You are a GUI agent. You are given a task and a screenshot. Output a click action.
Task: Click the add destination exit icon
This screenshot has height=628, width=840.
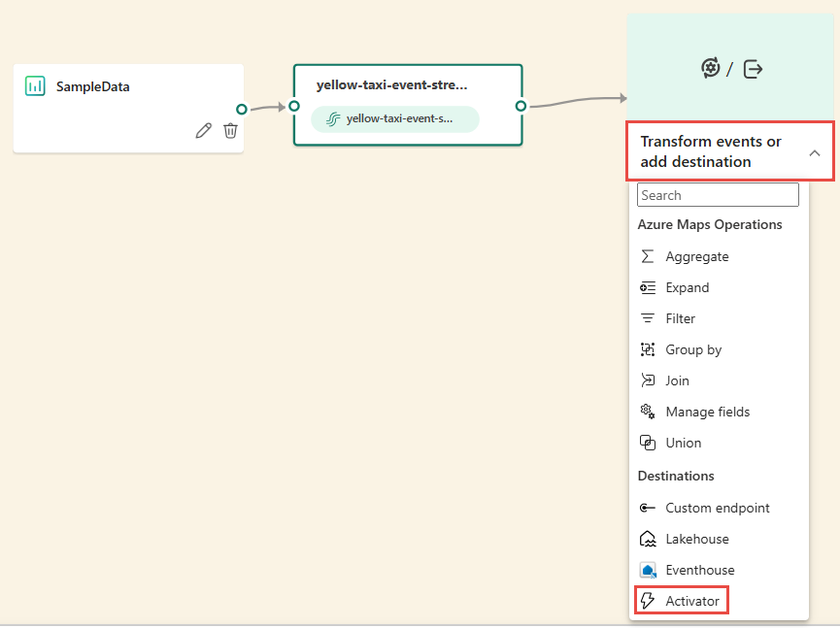[x=754, y=68]
